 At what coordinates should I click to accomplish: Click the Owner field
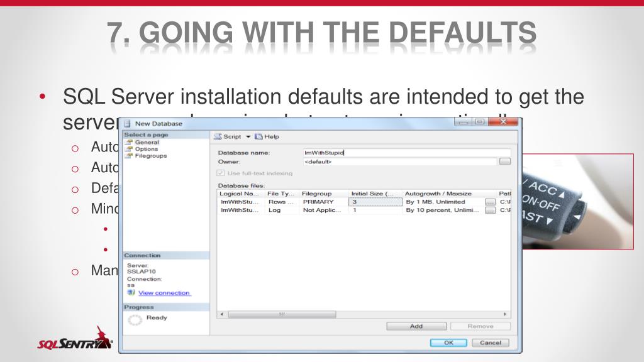pos(399,162)
